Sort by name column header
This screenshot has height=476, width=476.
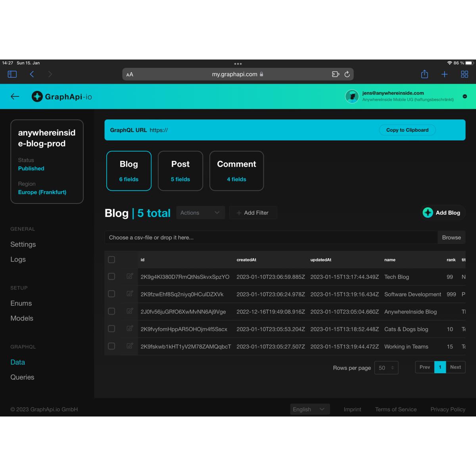pyautogui.click(x=390, y=260)
